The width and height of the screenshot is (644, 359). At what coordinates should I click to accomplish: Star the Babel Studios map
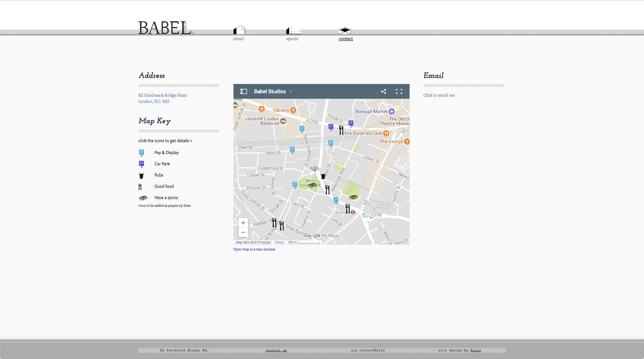[x=291, y=91]
